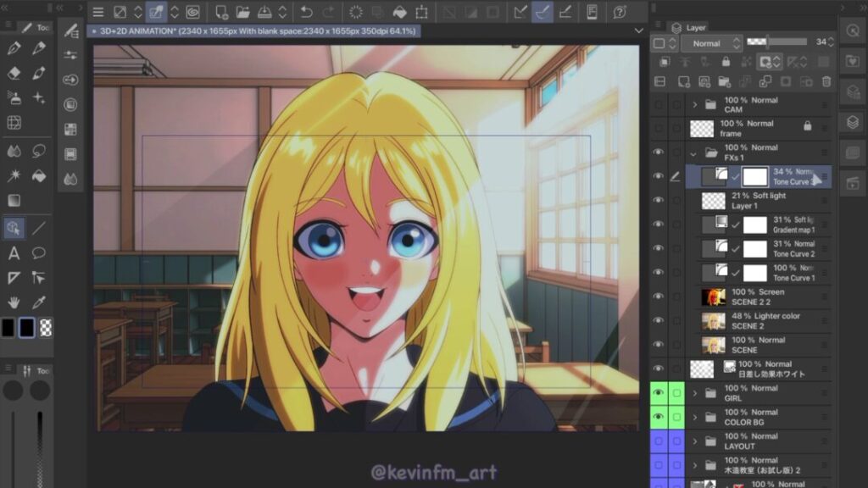Expand the COLOR BG folder
This screenshot has width=868, height=488.
click(695, 417)
